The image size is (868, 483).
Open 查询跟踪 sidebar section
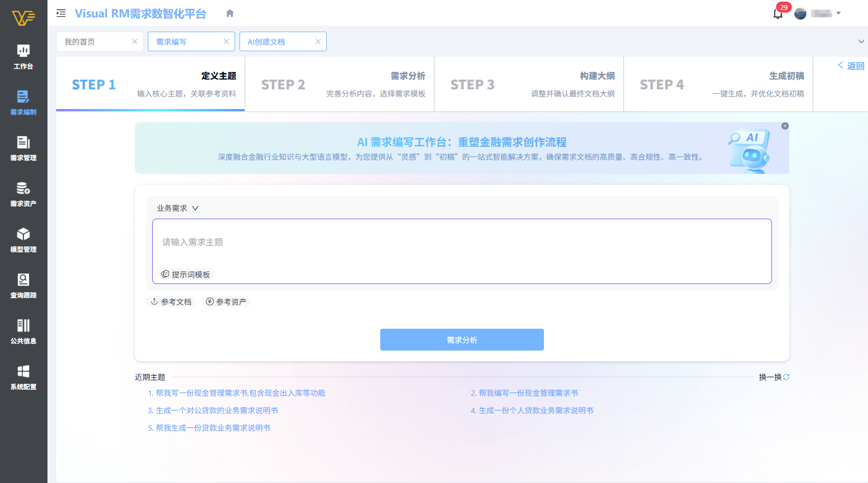23,286
